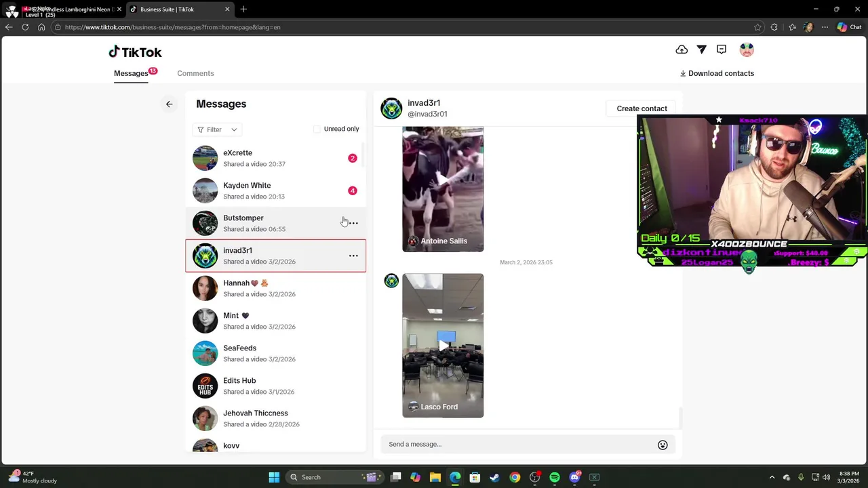Refresh the browser page

coord(25,27)
